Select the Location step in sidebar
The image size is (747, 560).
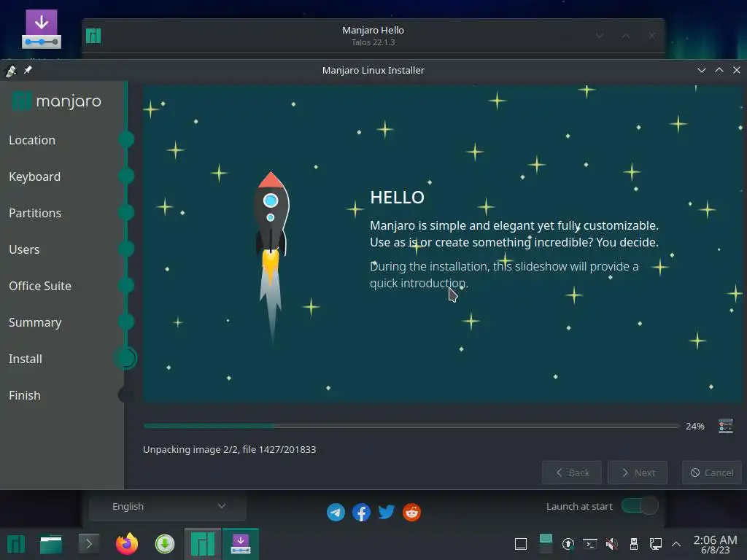point(32,140)
